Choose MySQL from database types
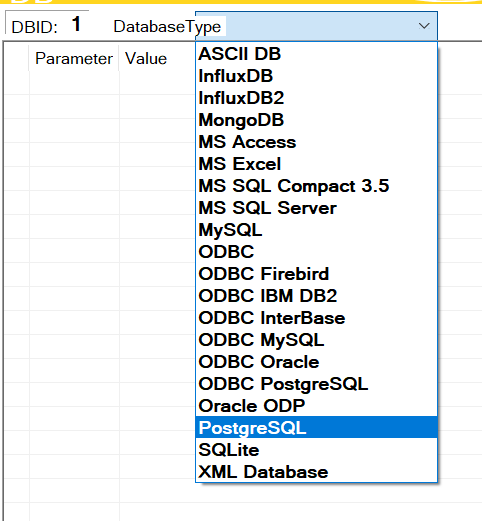Image resolution: width=482 pixels, height=521 pixels. [x=316, y=230]
